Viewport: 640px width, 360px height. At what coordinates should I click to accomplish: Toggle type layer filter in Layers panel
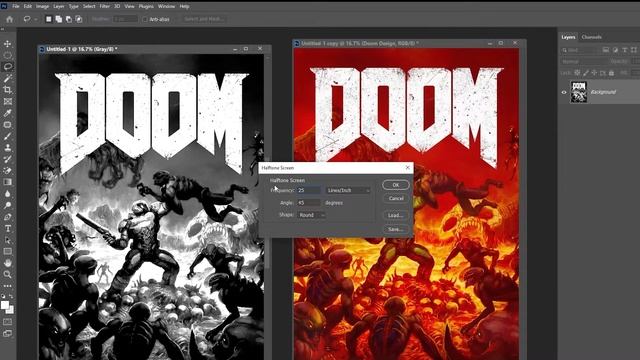point(624,50)
